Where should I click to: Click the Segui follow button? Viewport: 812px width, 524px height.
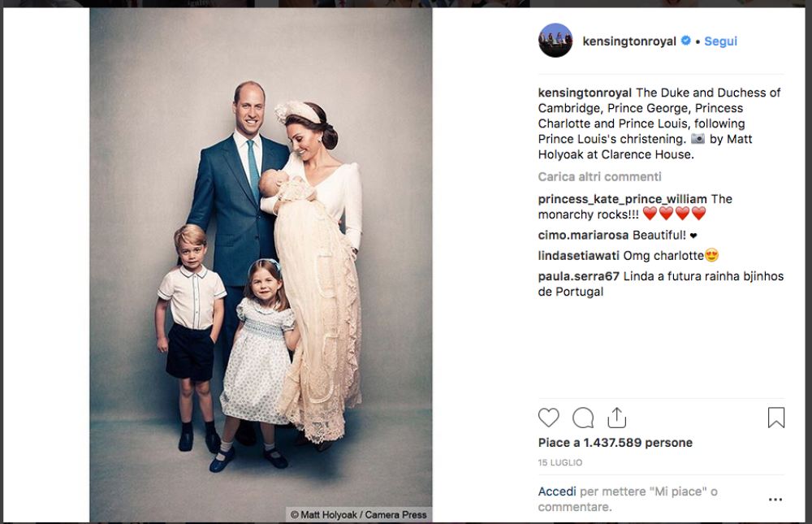point(720,41)
